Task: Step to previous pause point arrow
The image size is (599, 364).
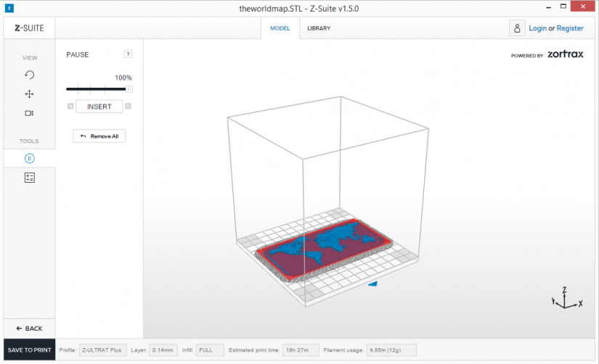Action: click(x=70, y=106)
